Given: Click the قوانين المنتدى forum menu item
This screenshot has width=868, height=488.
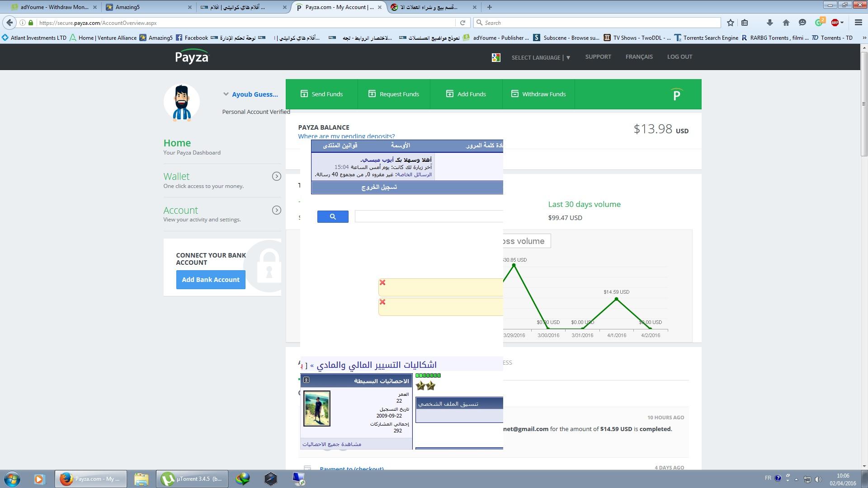Looking at the screenshot, I should 340,145.
